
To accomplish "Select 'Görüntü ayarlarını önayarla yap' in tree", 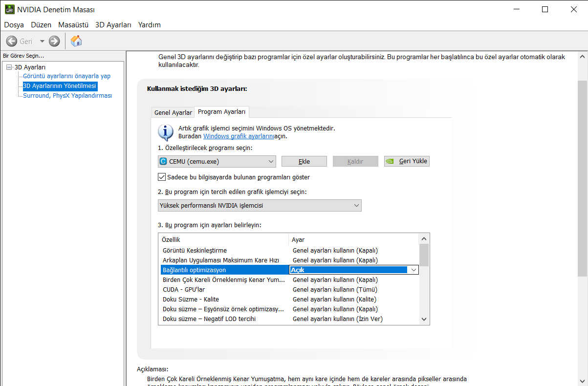I will (67, 76).
